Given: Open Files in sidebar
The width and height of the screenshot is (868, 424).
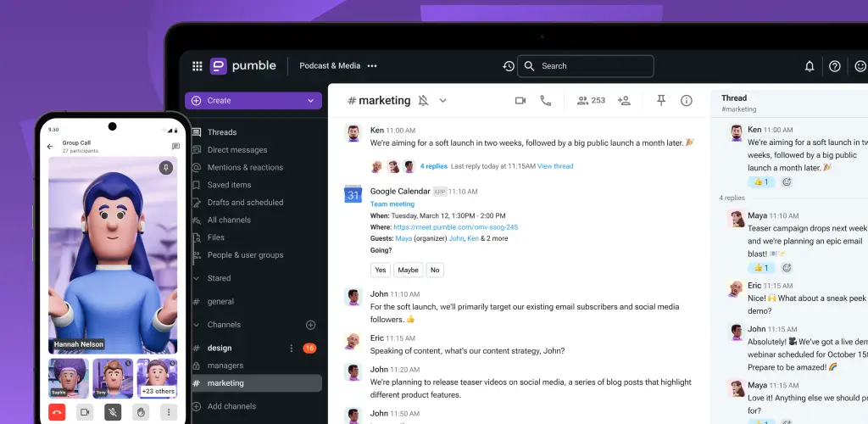Looking at the screenshot, I should (x=215, y=237).
